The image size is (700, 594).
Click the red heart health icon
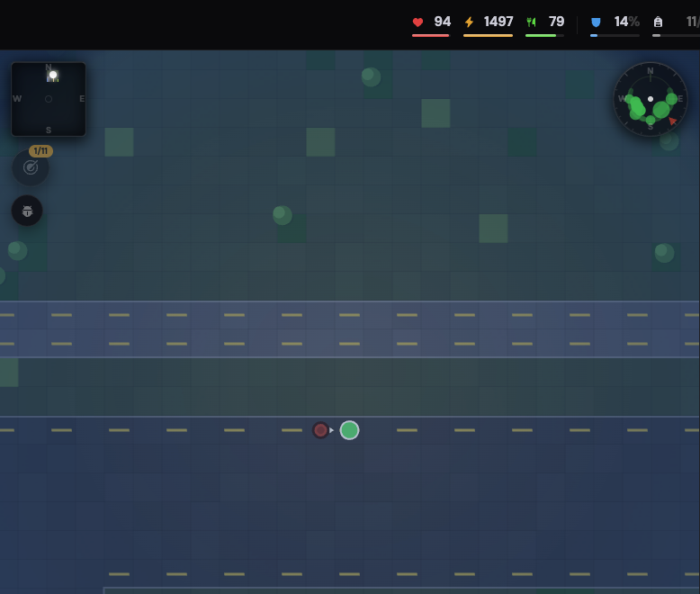(x=417, y=22)
